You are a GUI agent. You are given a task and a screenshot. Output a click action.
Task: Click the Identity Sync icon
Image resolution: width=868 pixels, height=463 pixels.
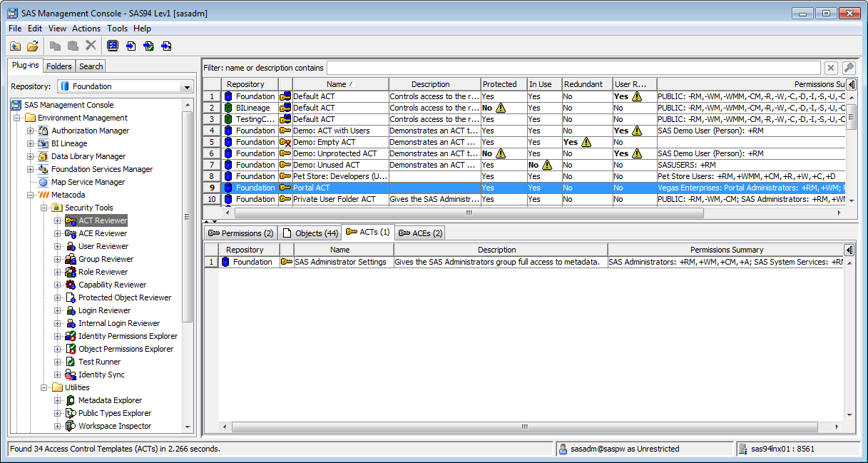(70, 375)
